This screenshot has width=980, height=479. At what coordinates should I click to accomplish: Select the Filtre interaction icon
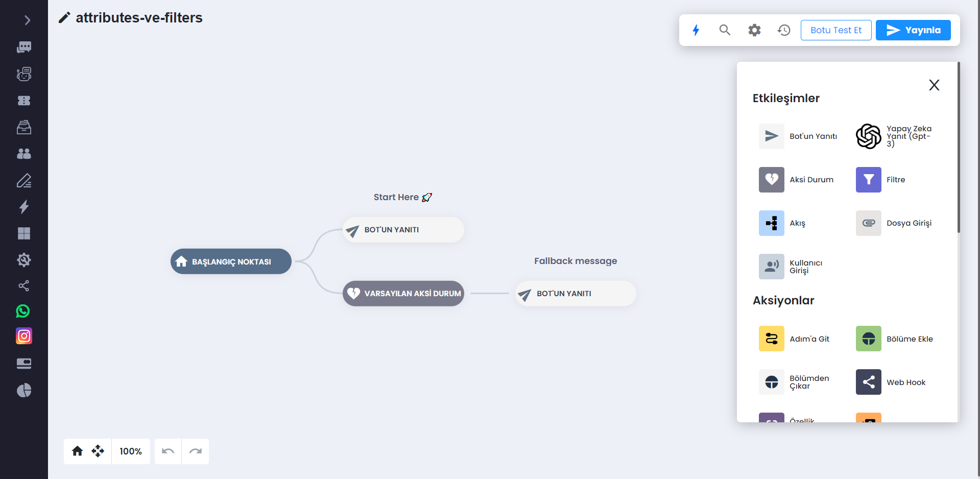(868, 180)
